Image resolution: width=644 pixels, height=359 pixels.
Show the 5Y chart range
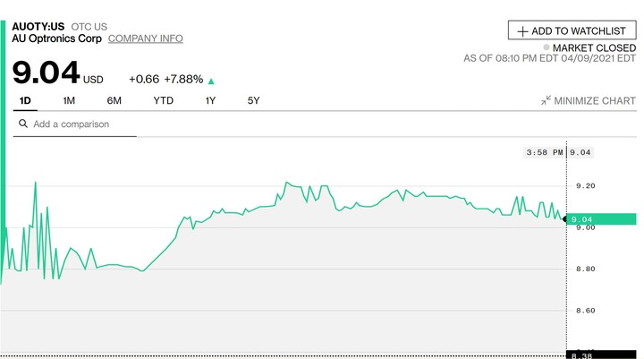click(x=253, y=100)
